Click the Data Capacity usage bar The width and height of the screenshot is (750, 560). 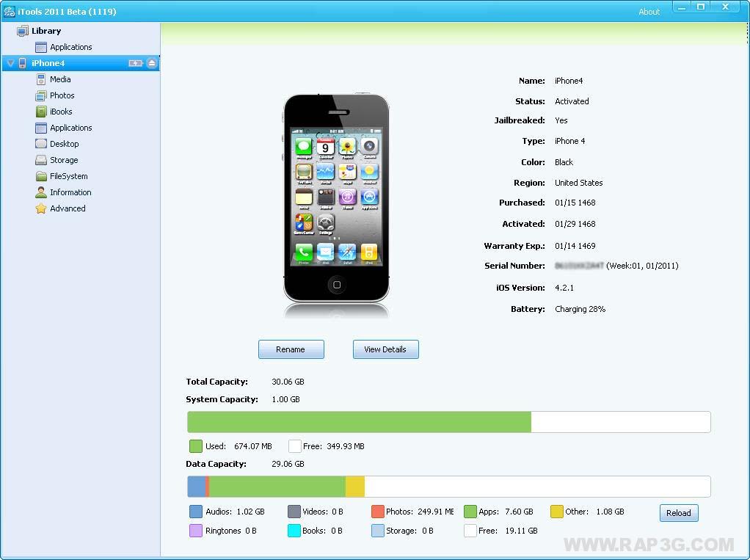pos(448,487)
